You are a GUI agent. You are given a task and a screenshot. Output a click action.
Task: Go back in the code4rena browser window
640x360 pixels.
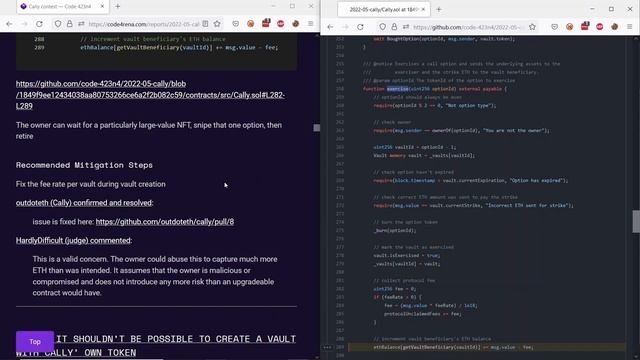pyautogui.click(x=9, y=24)
